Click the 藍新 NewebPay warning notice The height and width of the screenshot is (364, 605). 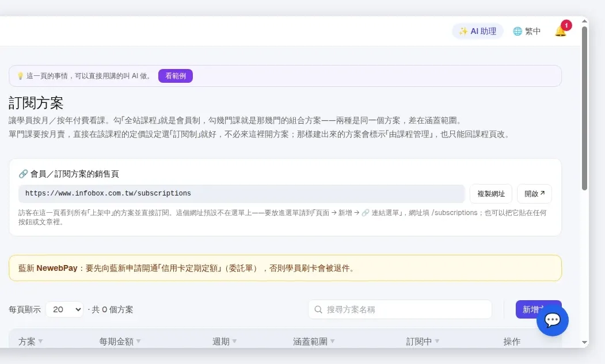(285, 268)
